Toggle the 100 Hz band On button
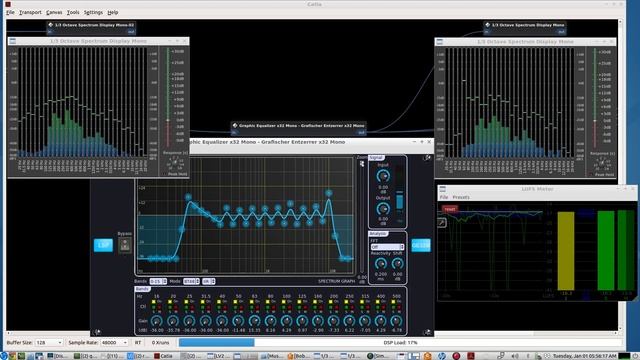The height and width of the screenshot is (360, 640). tap(284, 302)
